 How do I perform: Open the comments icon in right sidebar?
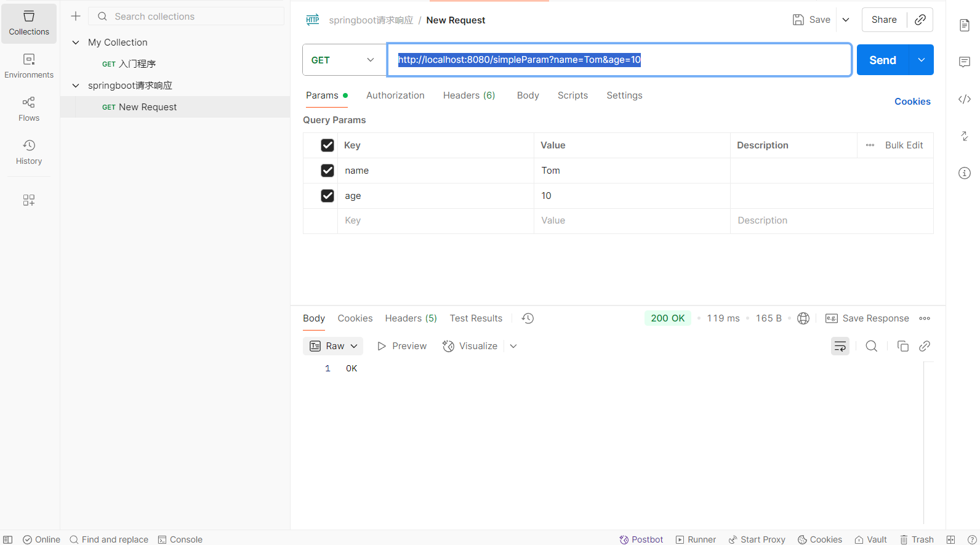point(965,62)
